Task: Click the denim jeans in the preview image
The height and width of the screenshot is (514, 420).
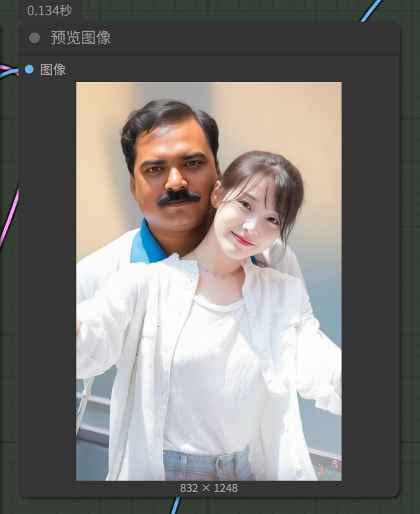Action: (x=208, y=465)
